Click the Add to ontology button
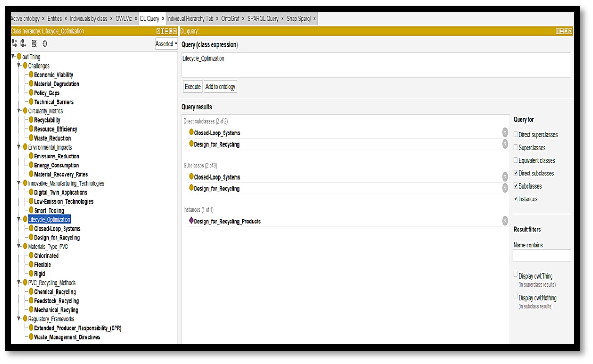This screenshot has width=593, height=364. coord(220,87)
